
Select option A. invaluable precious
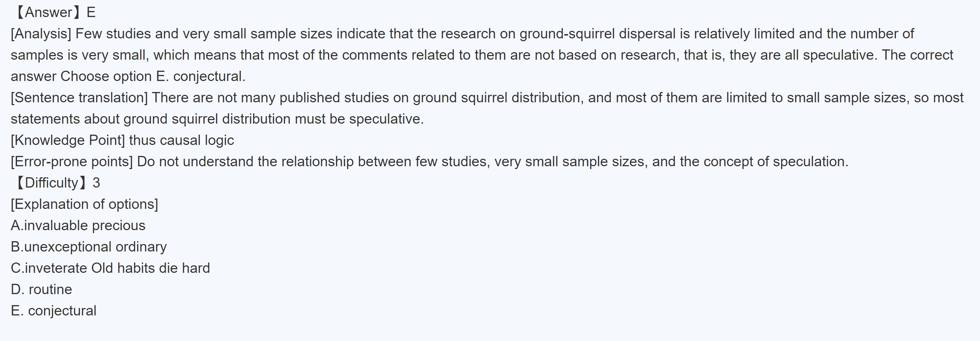[x=78, y=226]
